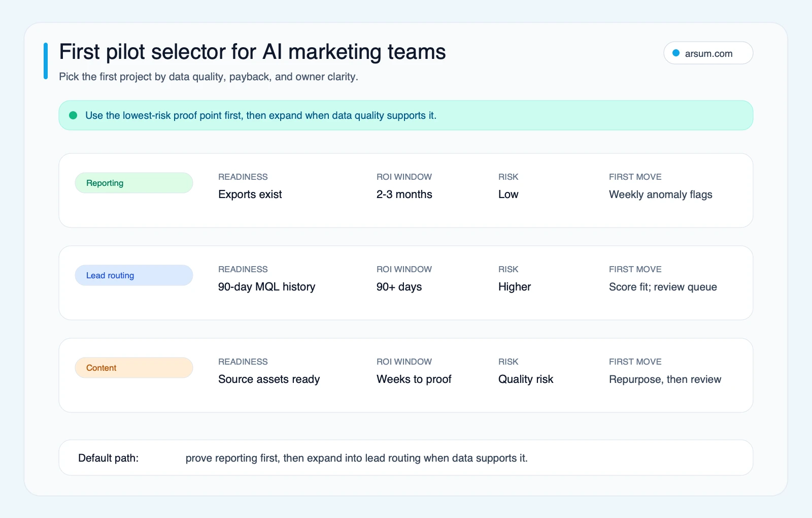Click the 'Higher' risk value
This screenshot has height=518, width=812.
pyautogui.click(x=515, y=287)
